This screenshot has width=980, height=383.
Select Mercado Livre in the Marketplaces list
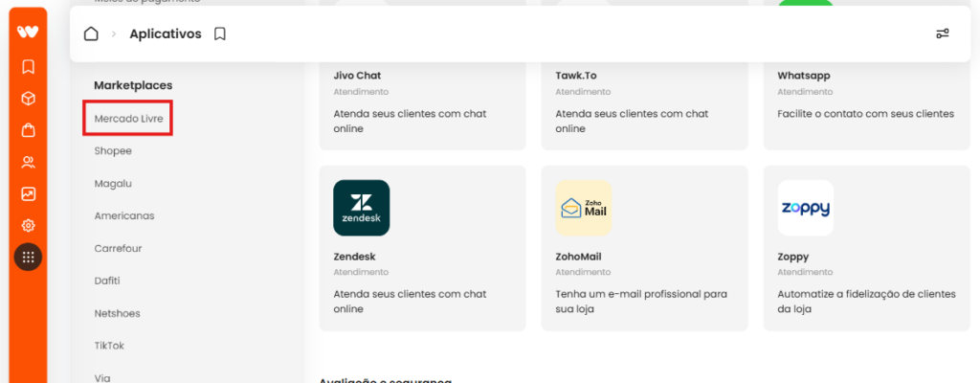pos(128,119)
